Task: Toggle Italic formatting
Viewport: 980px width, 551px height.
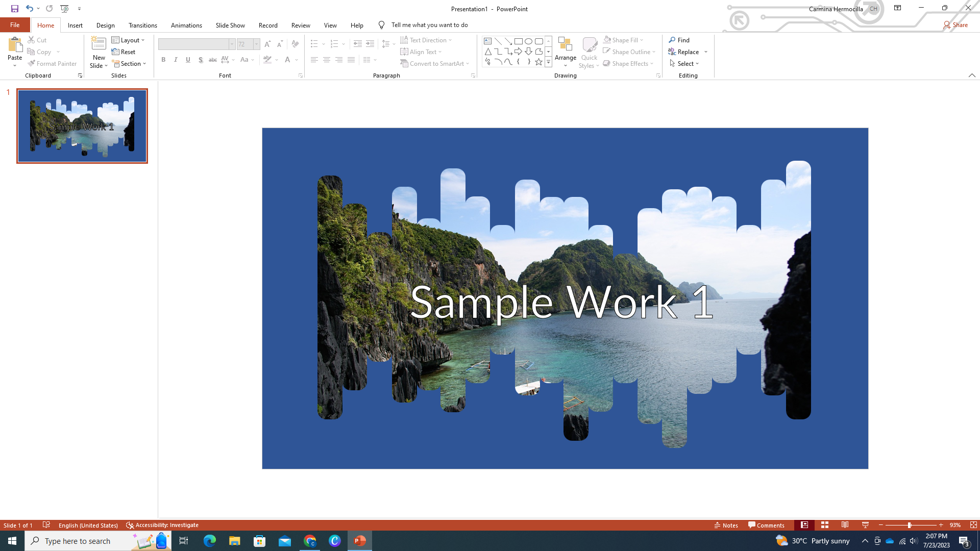Action: pyautogui.click(x=176, y=60)
